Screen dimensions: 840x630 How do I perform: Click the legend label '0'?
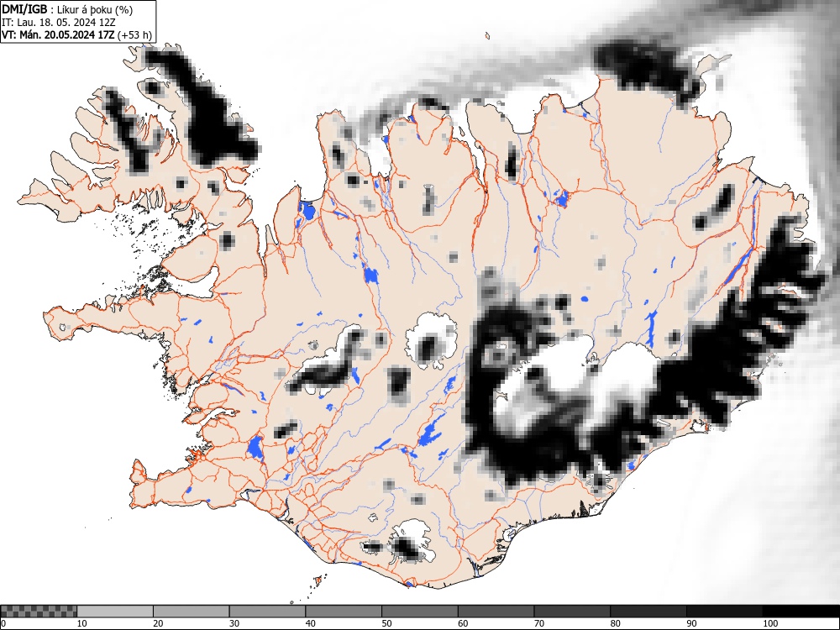[3, 623]
